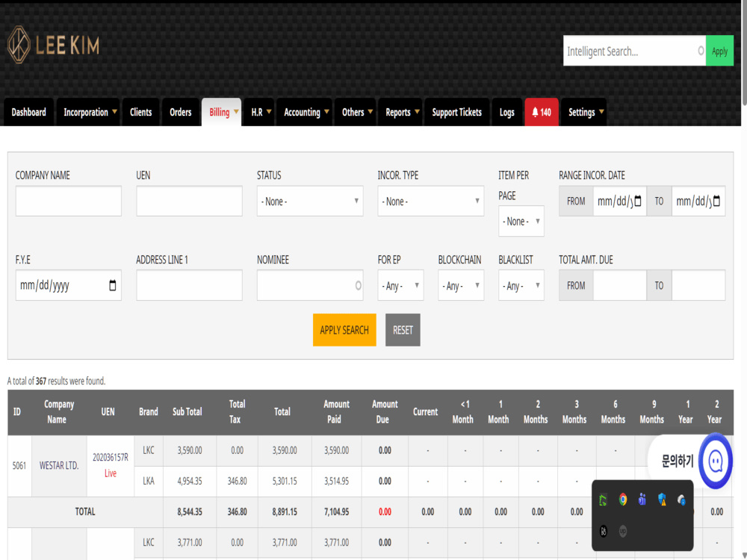Click the grey HP tray icon
The image size is (747, 560).
[x=623, y=531]
